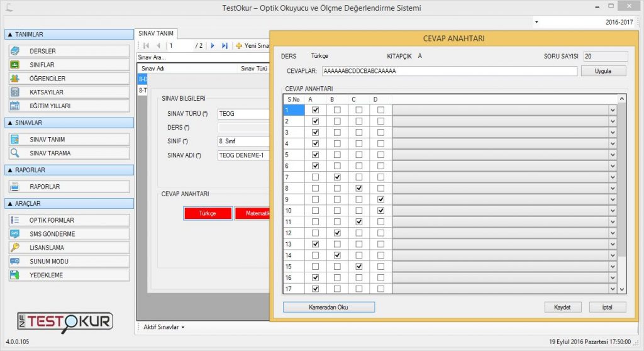The height and width of the screenshot is (351, 644).
Task: Open the DERSLER book icon
Action: click(x=15, y=51)
